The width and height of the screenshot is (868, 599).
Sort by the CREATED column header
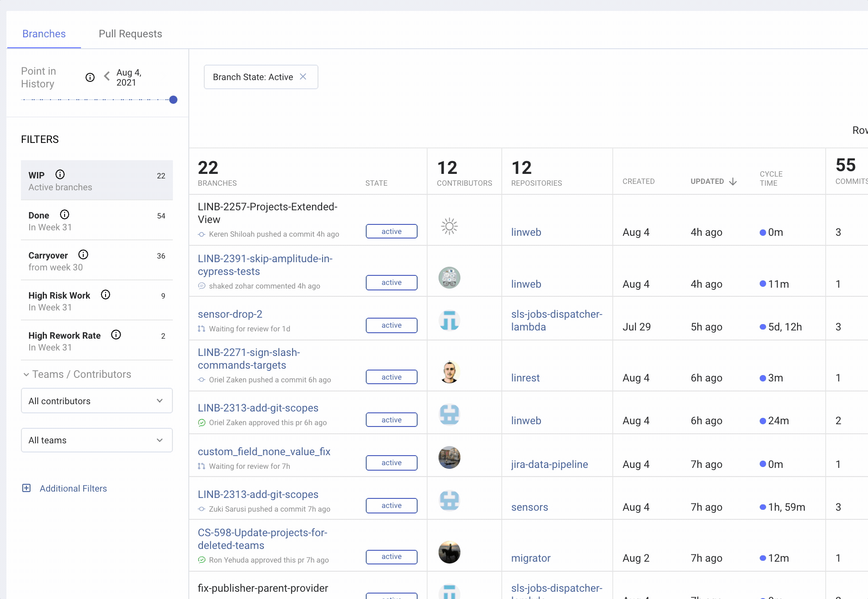(638, 181)
